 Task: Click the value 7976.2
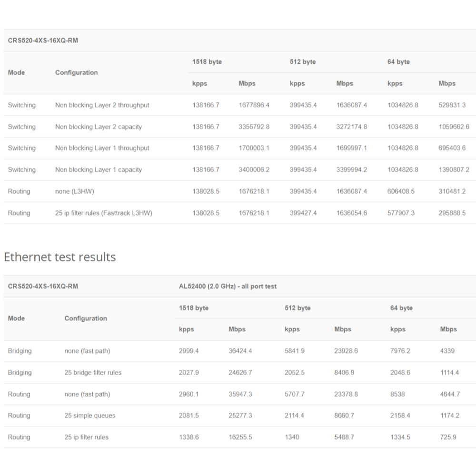(x=400, y=351)
